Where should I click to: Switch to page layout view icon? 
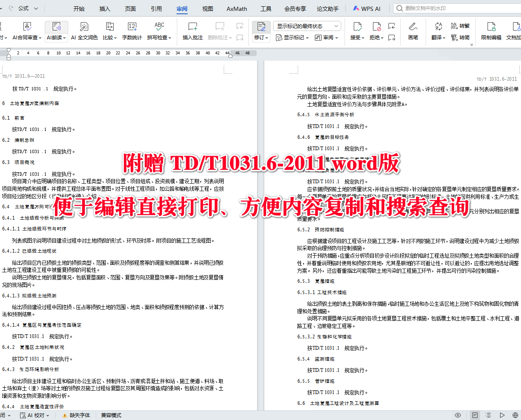pyautogui.click(x=475, y=415)
